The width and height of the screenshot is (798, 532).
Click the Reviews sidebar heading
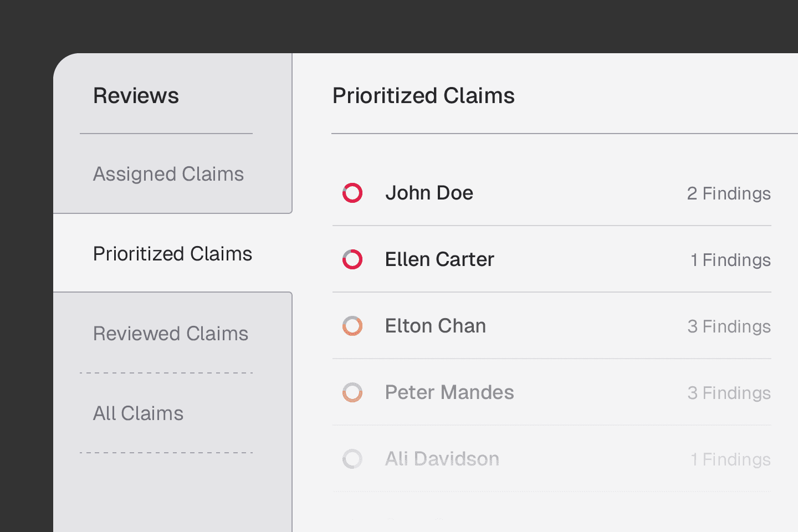pyautogui.click(x=136, y=96)
